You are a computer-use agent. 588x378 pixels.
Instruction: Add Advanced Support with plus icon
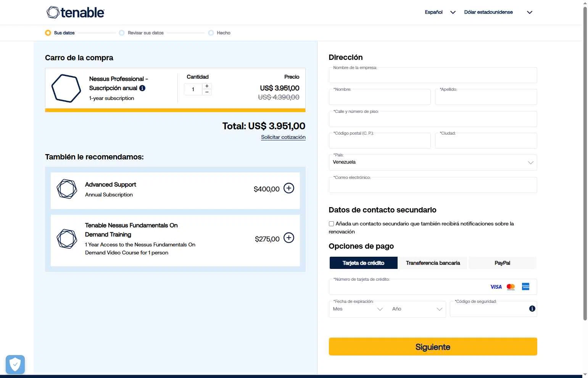click(x=289, y=188)
